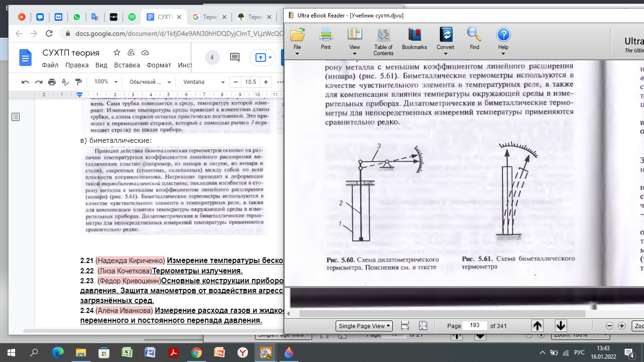Star the СУХТП теория document

pyautogui.click(x=117, y=53)
